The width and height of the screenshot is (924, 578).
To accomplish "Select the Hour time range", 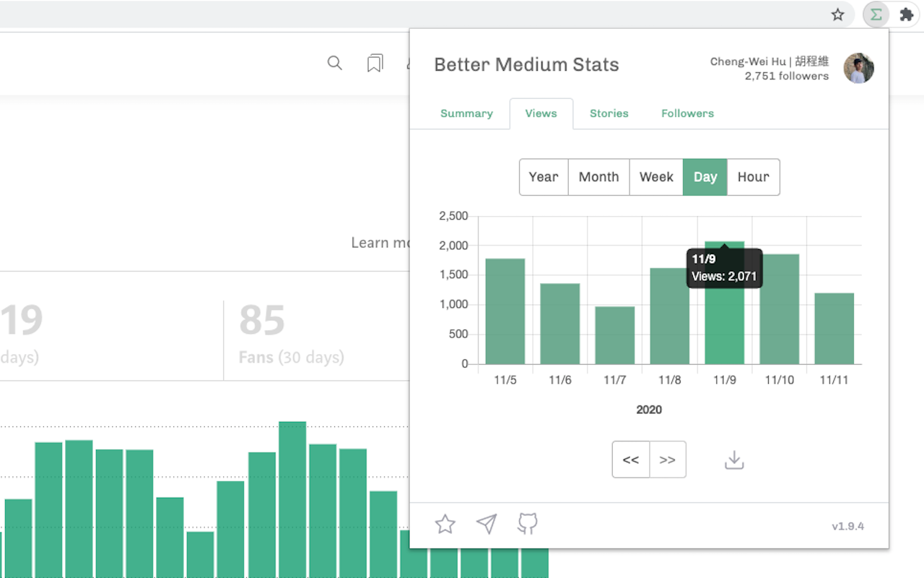I will pyautogui.click(x=754, y=177).
